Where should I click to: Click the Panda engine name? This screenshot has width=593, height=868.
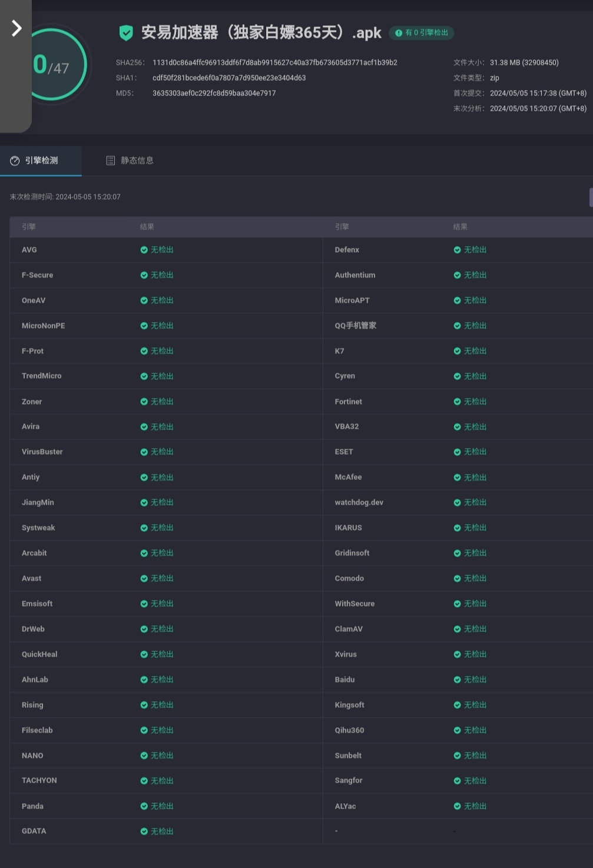click(x=32, y=806)
